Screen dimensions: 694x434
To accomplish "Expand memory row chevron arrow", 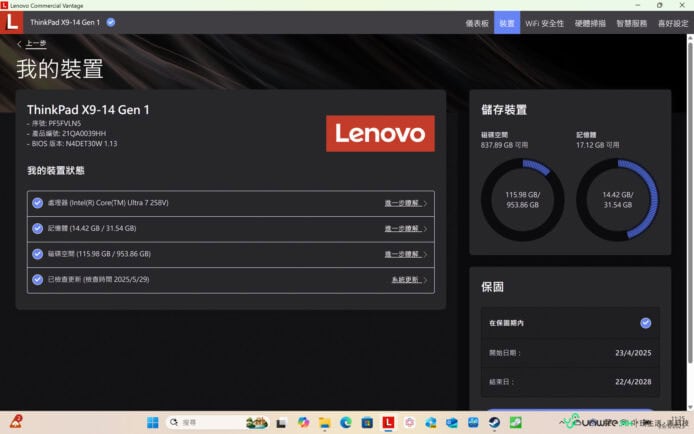I will click(425, 229).
